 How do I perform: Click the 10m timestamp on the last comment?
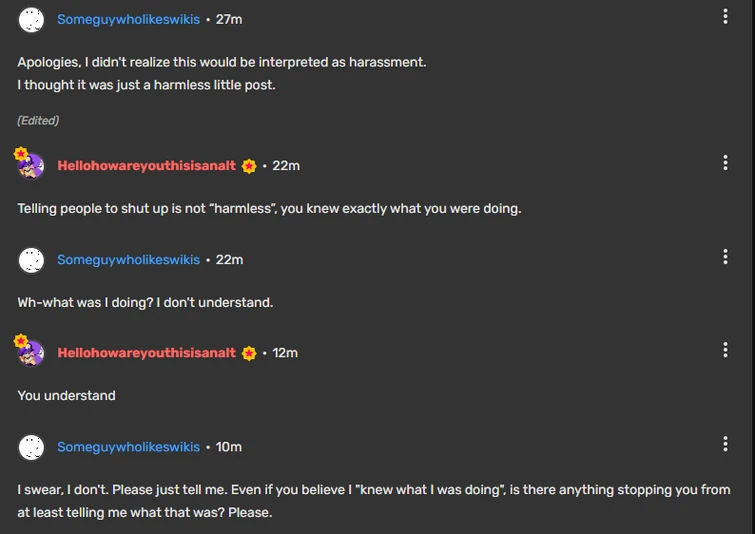229,447
